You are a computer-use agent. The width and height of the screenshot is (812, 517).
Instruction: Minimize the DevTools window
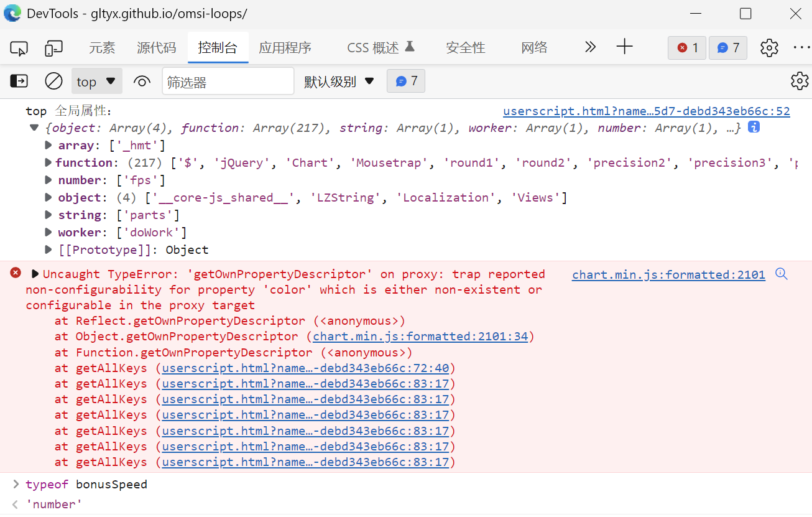(696, 14)
